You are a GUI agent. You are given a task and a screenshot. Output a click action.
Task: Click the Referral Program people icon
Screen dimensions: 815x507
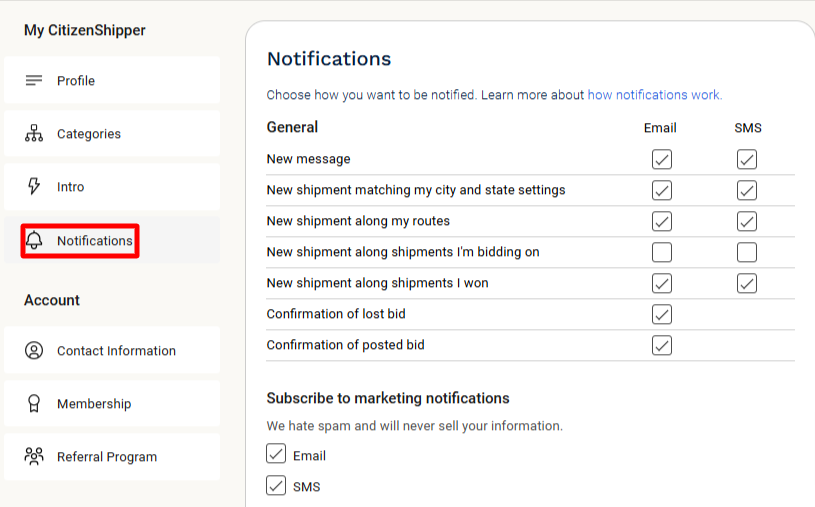(34, 456)
